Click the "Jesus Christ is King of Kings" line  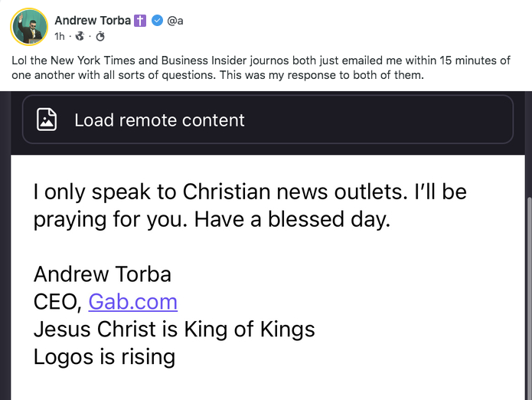pos(175,329)
